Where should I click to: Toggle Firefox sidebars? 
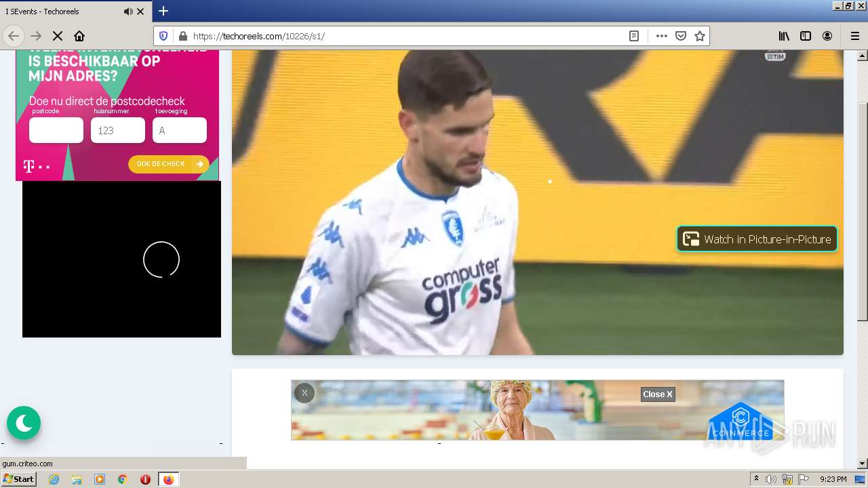[806, 36]
